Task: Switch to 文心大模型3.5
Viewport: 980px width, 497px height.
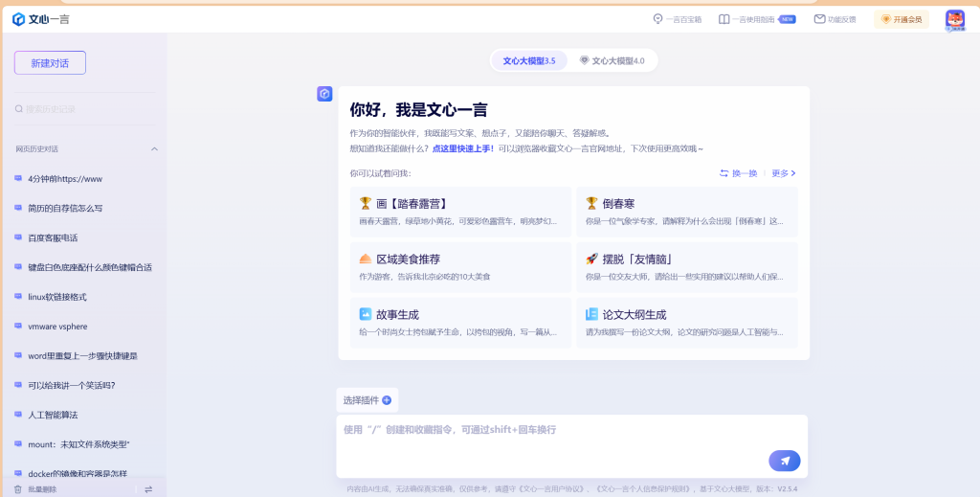Action: pyautogui.click(x=529, y=60)
